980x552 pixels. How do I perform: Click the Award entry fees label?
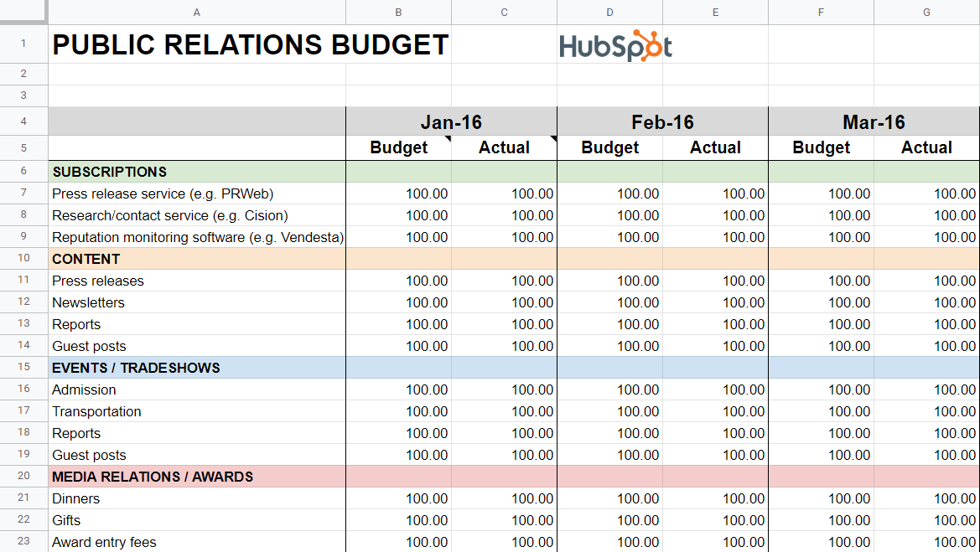(104, 542)
